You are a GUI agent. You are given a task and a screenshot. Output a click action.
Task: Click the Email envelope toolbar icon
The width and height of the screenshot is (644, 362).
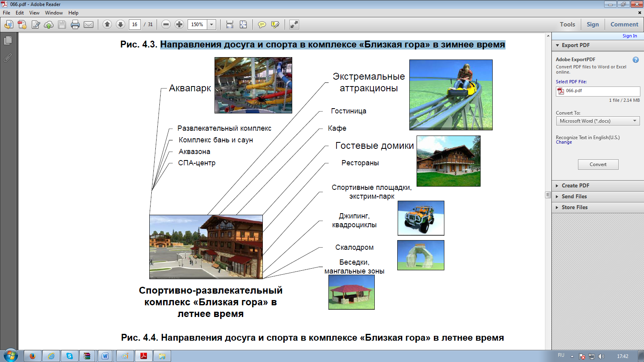click(x=89, y=25)
